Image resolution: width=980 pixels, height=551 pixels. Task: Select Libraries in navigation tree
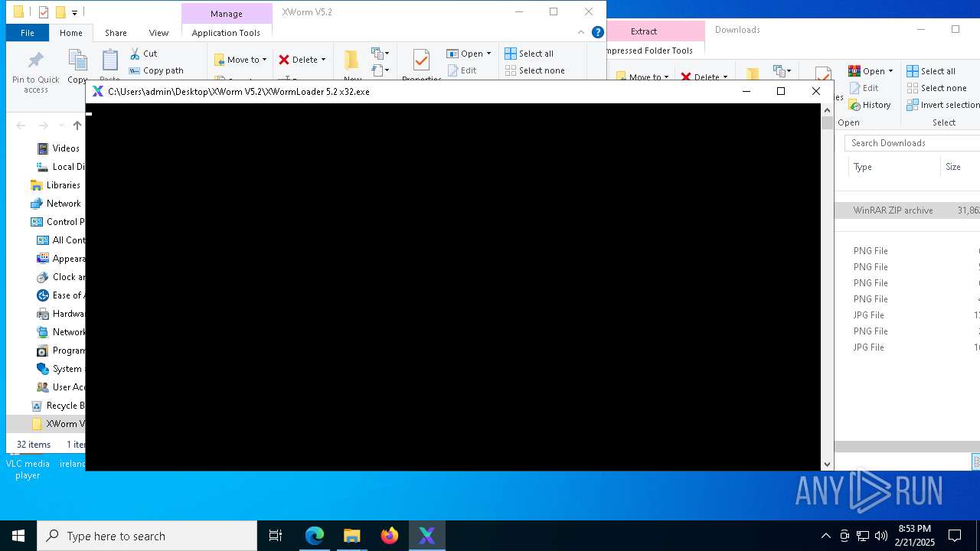(55, 185)
